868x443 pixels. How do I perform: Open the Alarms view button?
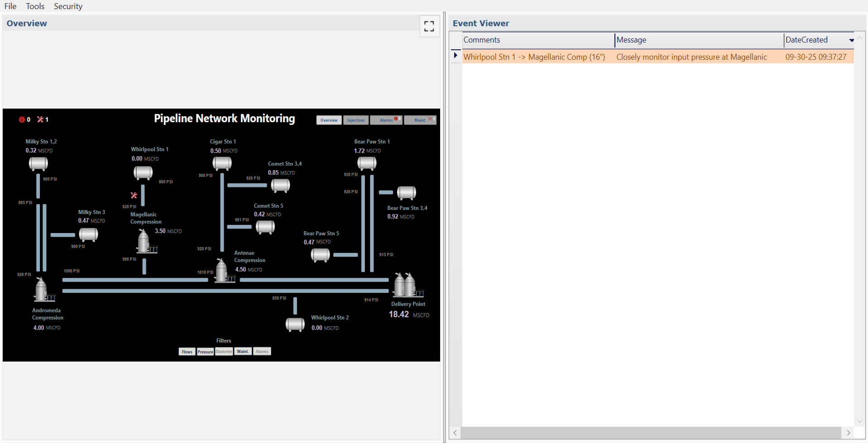[x=386, y=120]
